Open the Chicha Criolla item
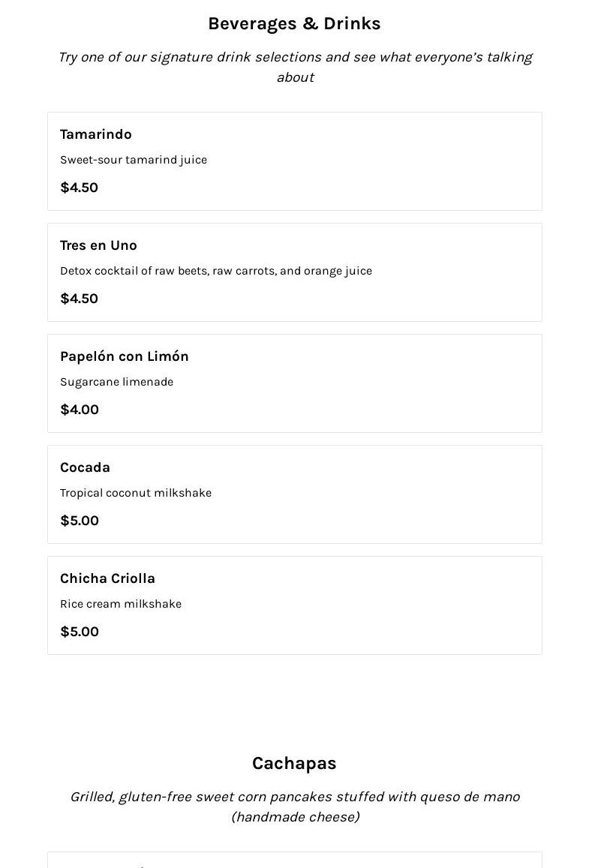589x868 pixels. 107,578
